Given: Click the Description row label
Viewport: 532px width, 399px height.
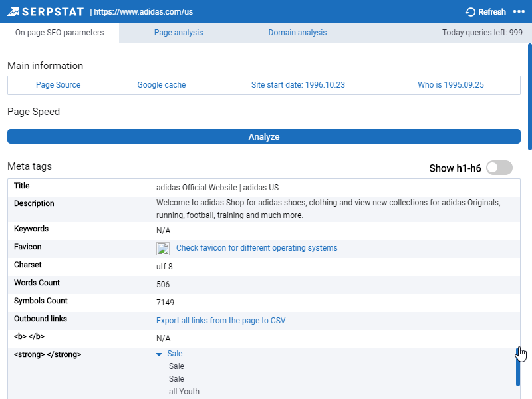Looking at the screenshot, I should point(34,203).
